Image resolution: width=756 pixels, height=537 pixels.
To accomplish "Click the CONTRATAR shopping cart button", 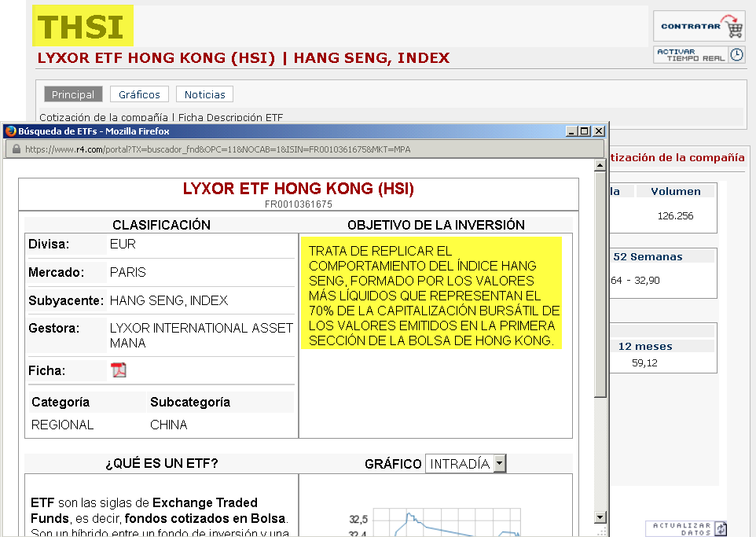I will [699, 26].
